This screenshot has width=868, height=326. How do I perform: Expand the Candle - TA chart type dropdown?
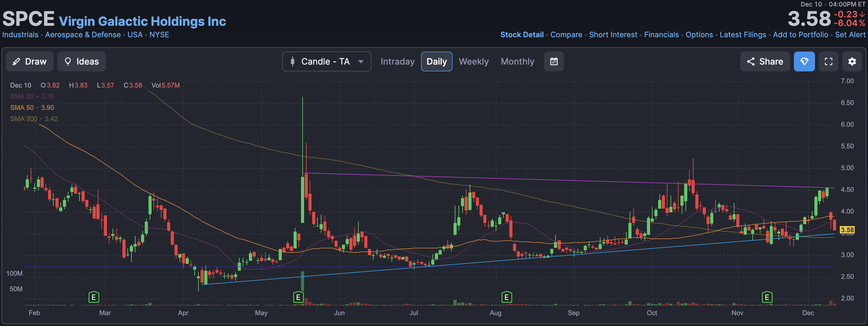tap(326, 61)
